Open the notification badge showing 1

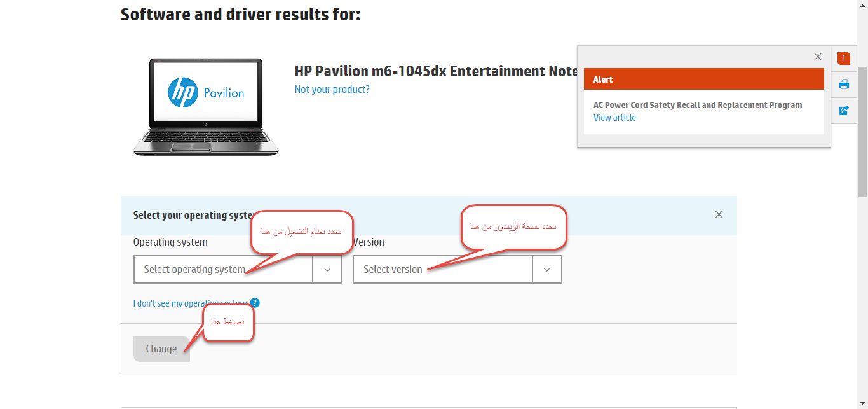(844, 59)
